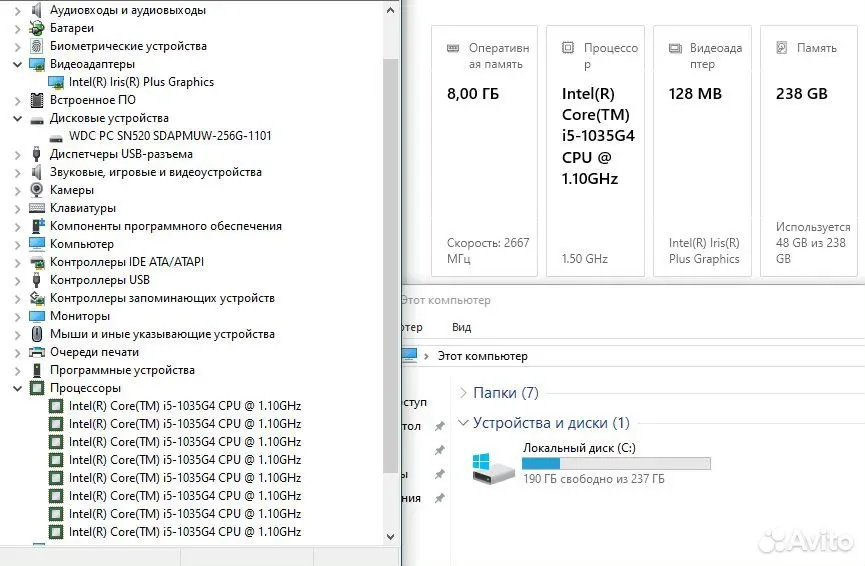The height and width of the screenshot is (566, 865).
Task: Click the Скорость: 2667 МГц text
Action: point(488,250)
